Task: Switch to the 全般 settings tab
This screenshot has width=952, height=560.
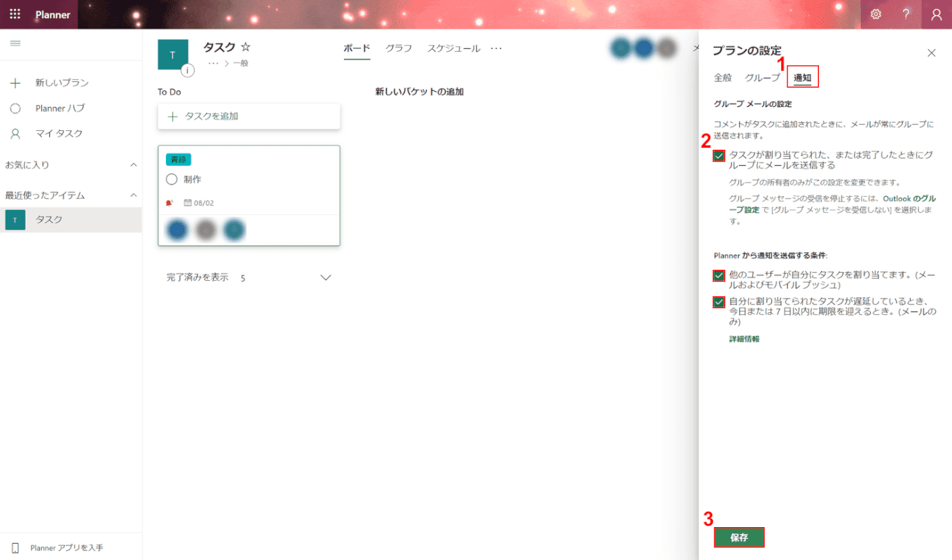Action: 723,78
